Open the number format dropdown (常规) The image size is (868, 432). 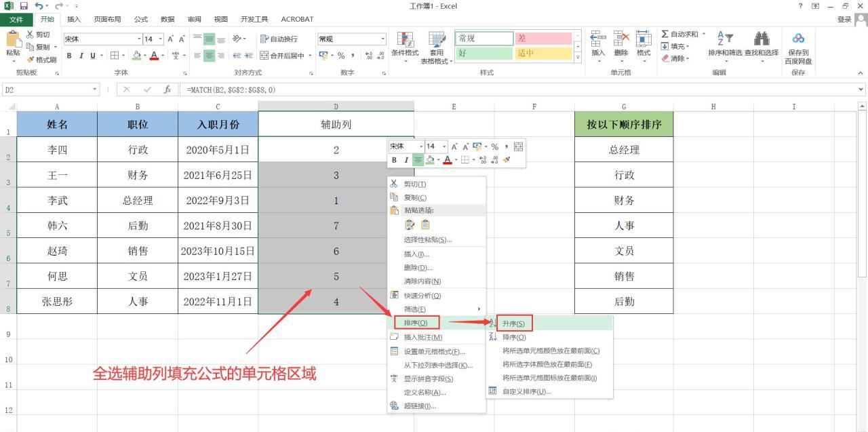[382, 39]
